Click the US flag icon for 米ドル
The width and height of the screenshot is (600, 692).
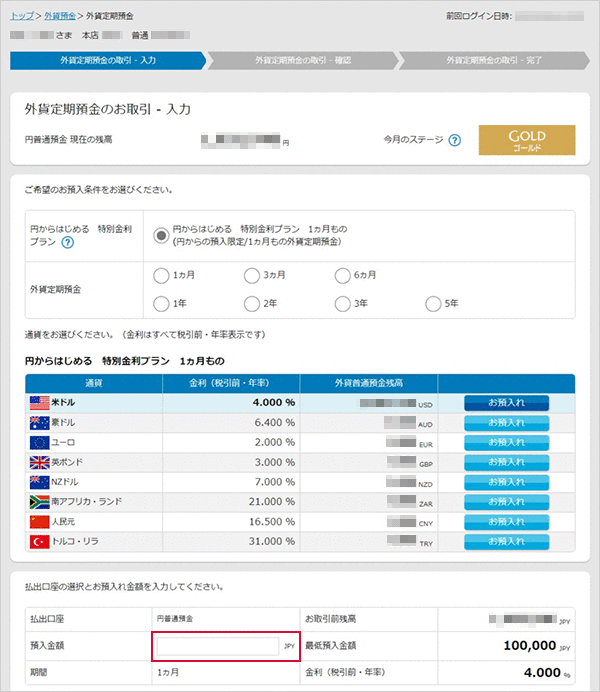(x=39, y=403)
